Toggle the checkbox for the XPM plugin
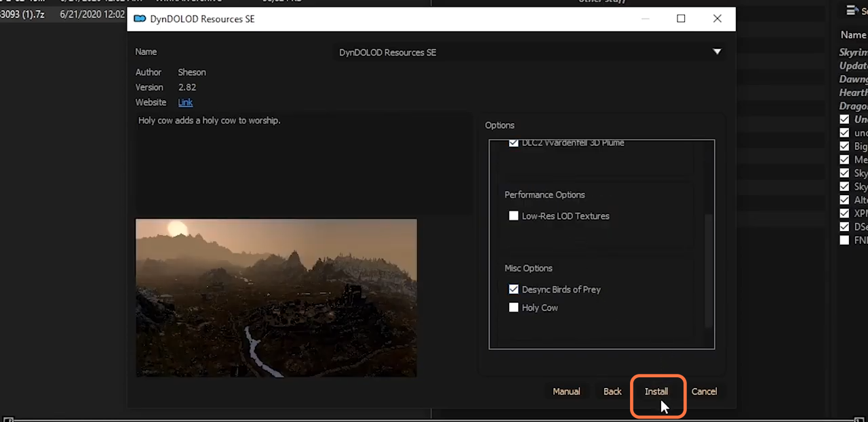 844,213
